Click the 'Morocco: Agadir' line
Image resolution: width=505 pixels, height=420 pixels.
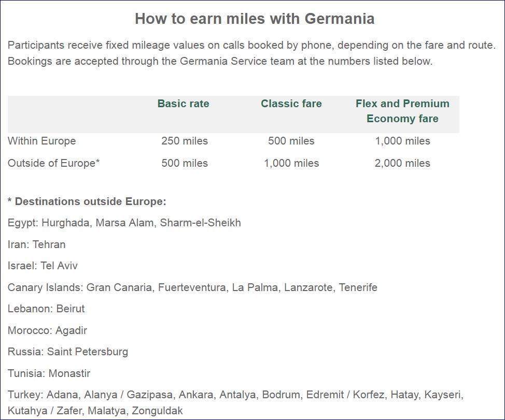tap(47, 330)
